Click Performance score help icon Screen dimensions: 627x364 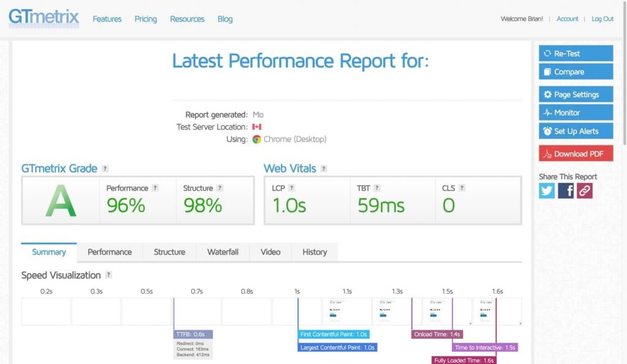point(155,188)
